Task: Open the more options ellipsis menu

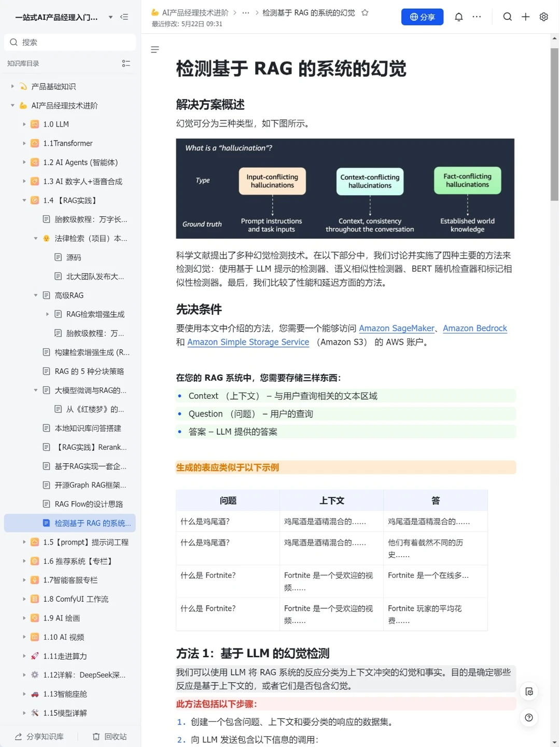Action: [x=477, y=17]
